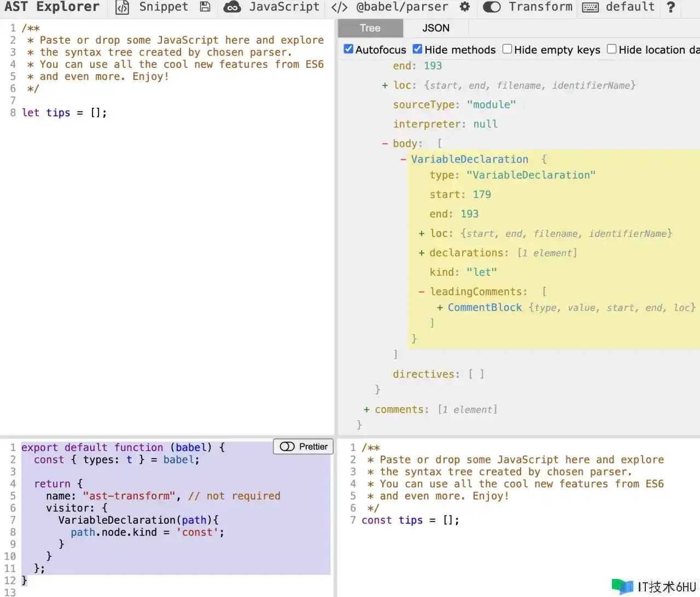Click the Prettier toggle icon
Viewport: 700px width, 597px height.
click(287, 447)
